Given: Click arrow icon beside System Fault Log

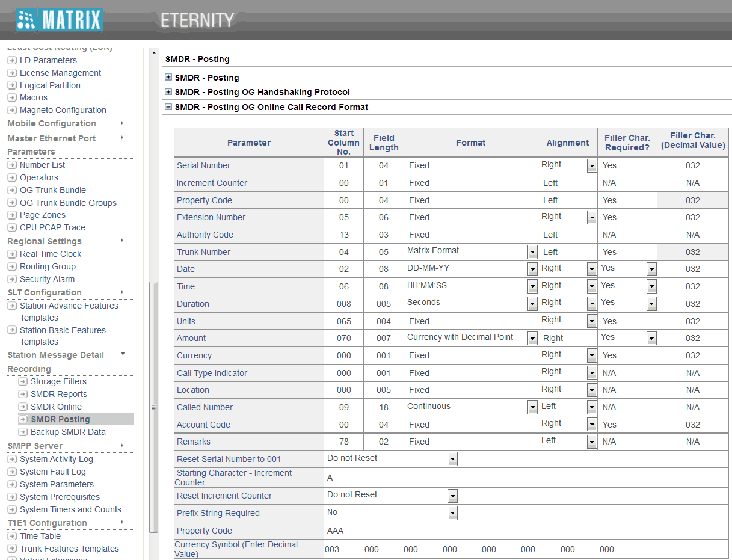Looking at the screenshot, I should (12, 472).
